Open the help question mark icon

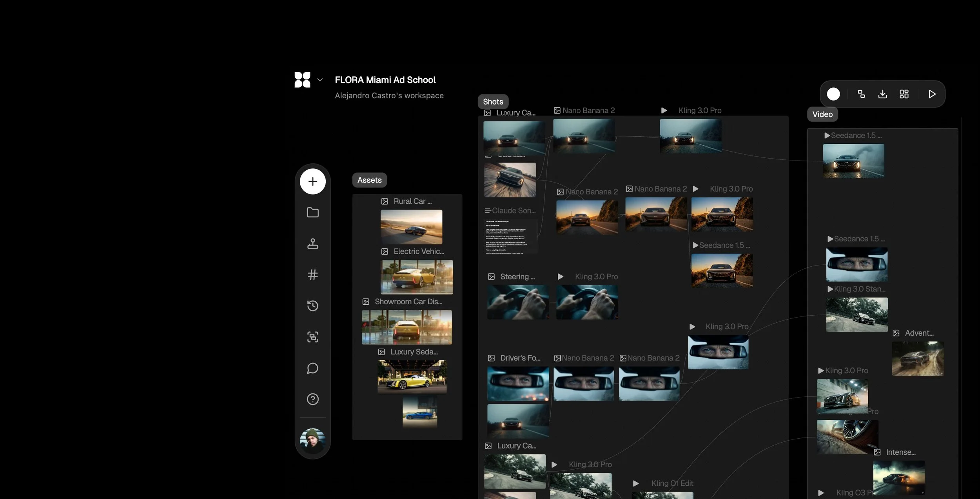[312, 399]
